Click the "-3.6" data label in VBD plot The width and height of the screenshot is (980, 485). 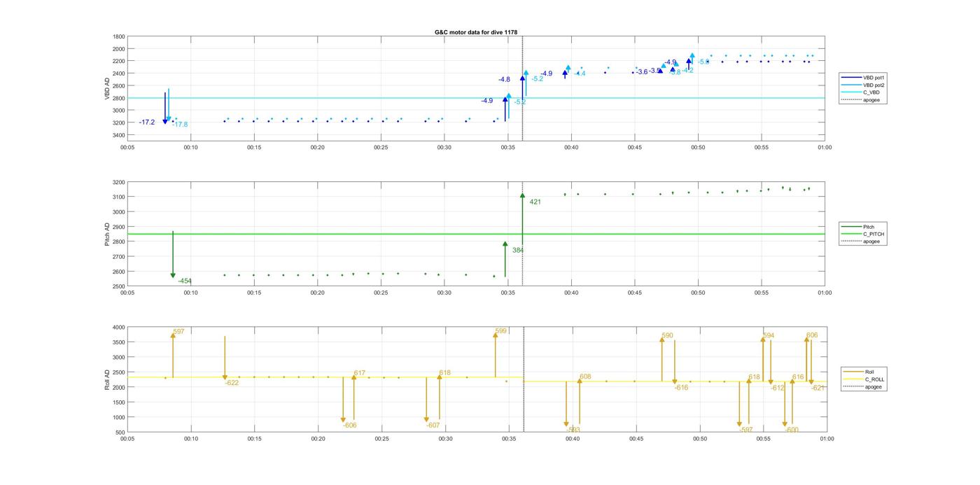coord(642,72)
